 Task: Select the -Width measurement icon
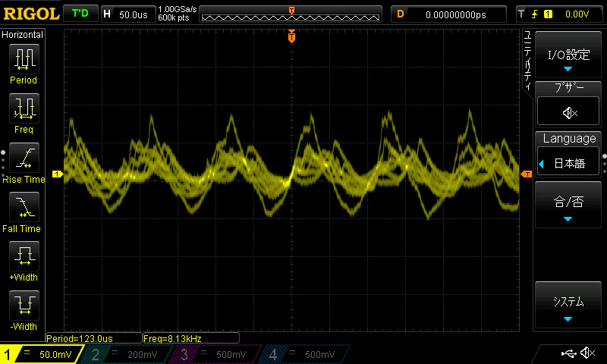(x=24, y=305)
